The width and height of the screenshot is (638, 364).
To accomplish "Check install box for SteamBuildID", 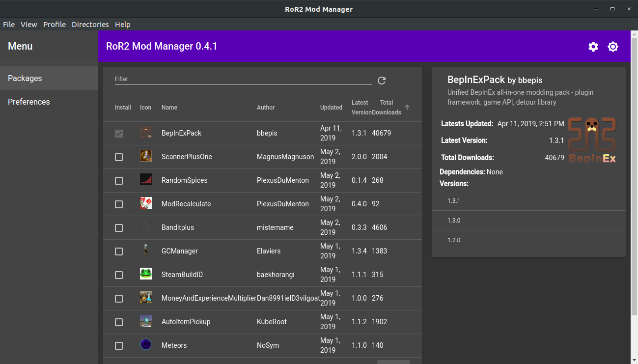I will (119, 275).
